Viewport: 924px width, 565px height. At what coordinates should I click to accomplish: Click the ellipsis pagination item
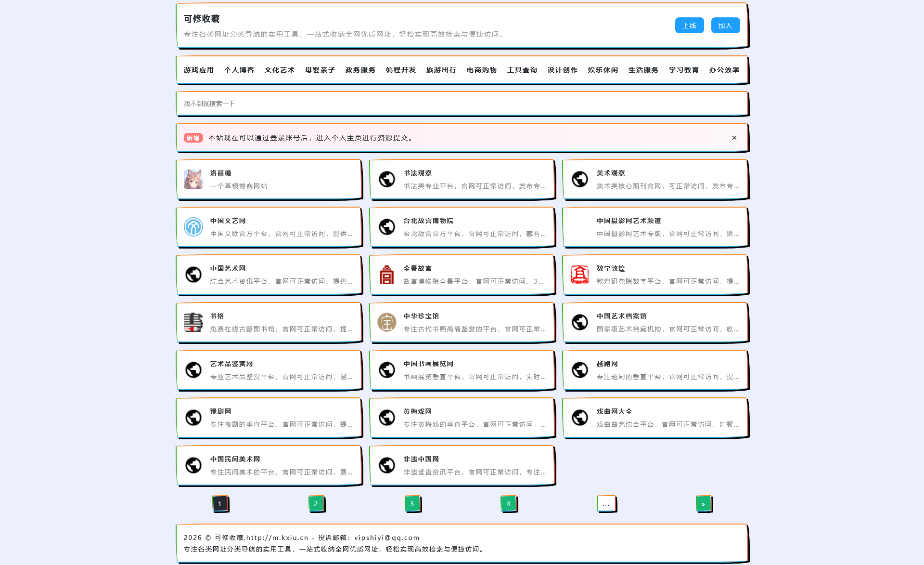pos(605,503)
